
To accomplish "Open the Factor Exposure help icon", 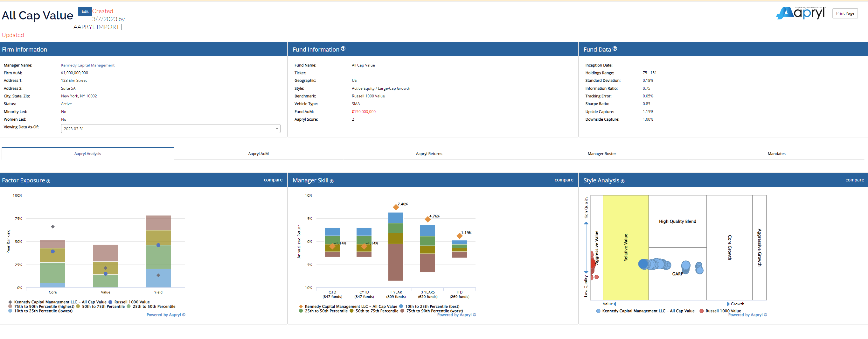I will coord(48,181).
